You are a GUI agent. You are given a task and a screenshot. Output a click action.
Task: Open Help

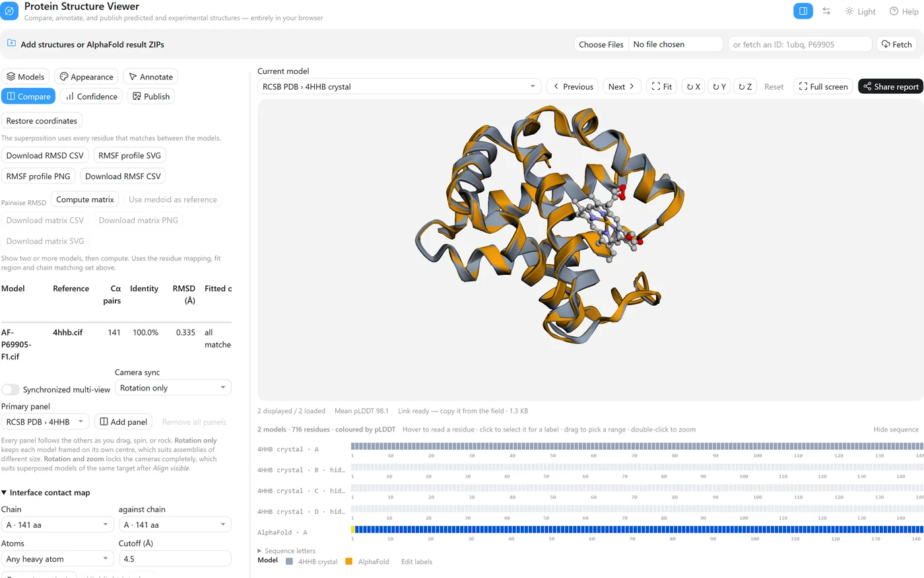click(904, 11)
